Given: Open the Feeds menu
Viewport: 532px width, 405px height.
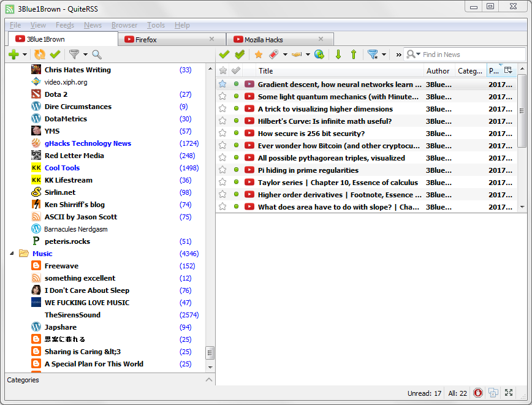Looking at the screenshot, I should 64,25.
